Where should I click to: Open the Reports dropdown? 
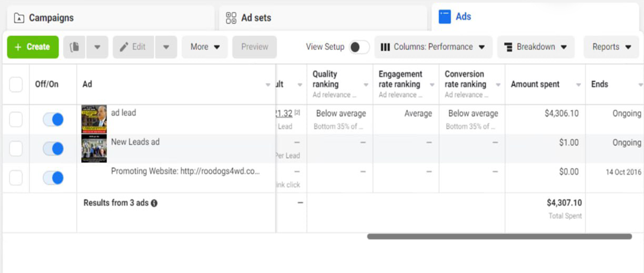click(x=611, y=47)
